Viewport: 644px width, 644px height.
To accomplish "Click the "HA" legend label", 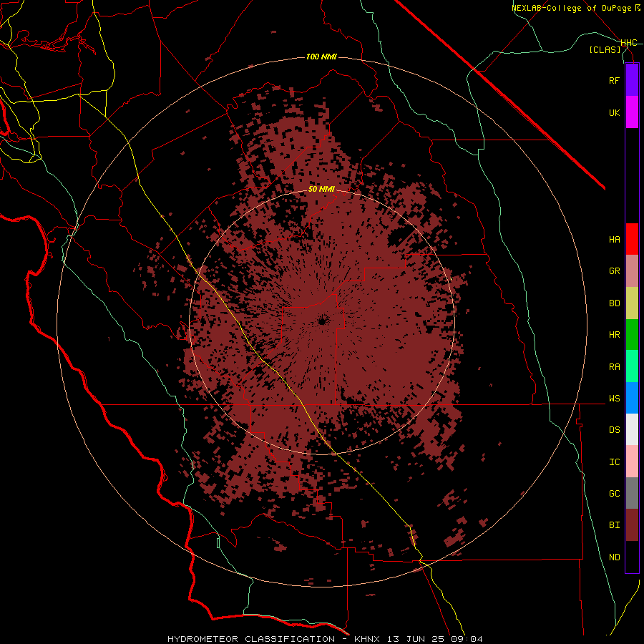I will coord(614,239).
